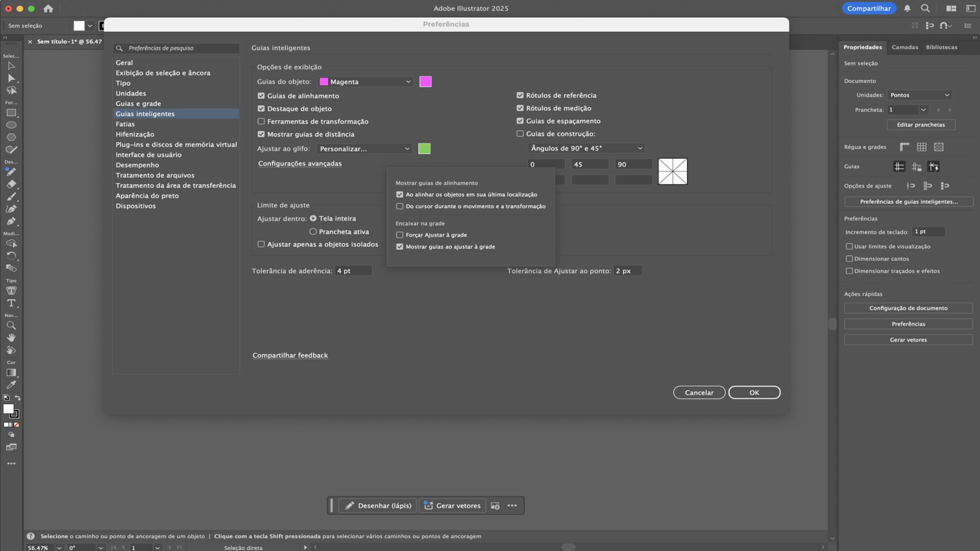Enable Ferramentas de transformação checkbox
Screen dimensions: 980x551
tap(261, 121)
